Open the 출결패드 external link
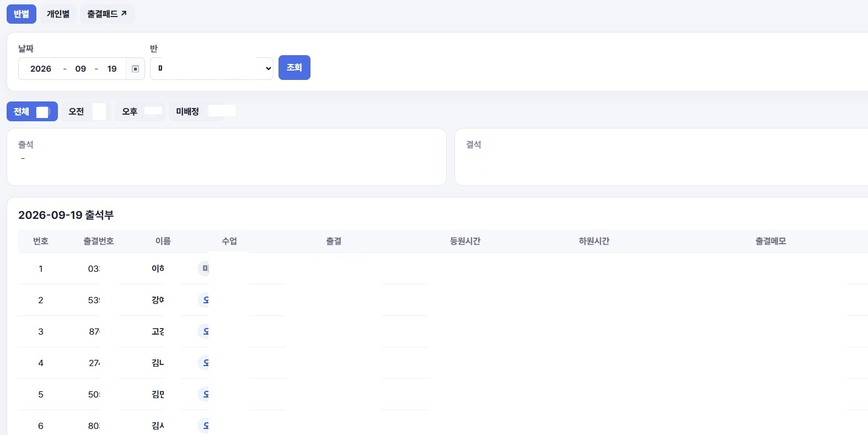The height and width of the screenshot is (435, 868). pos(107,14)
